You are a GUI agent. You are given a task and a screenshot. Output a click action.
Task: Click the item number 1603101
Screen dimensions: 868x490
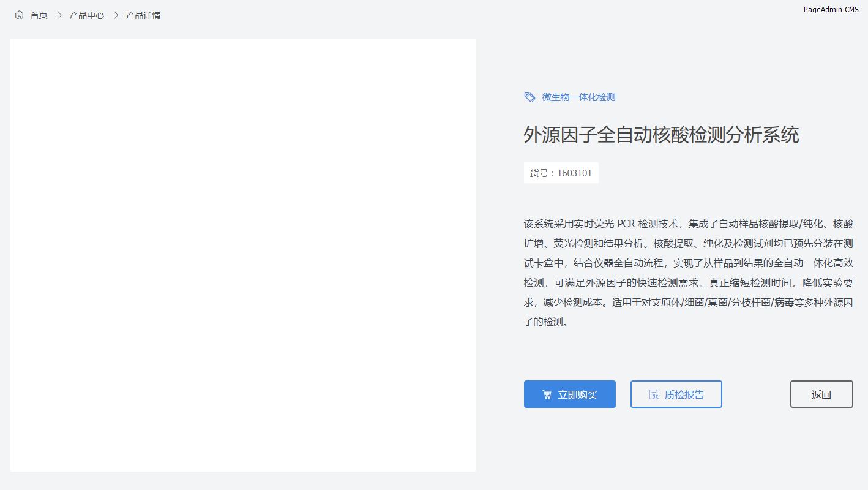(x=575, y=173)
